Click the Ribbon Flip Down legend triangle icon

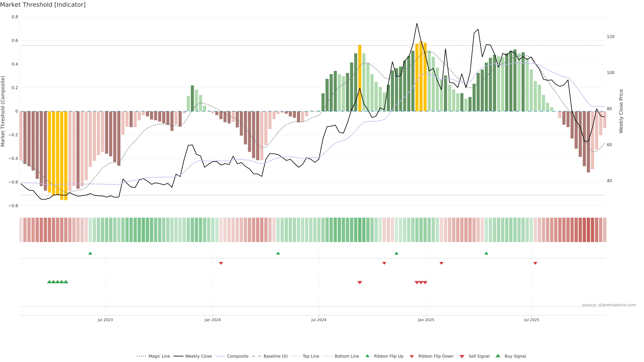[412, 356]
